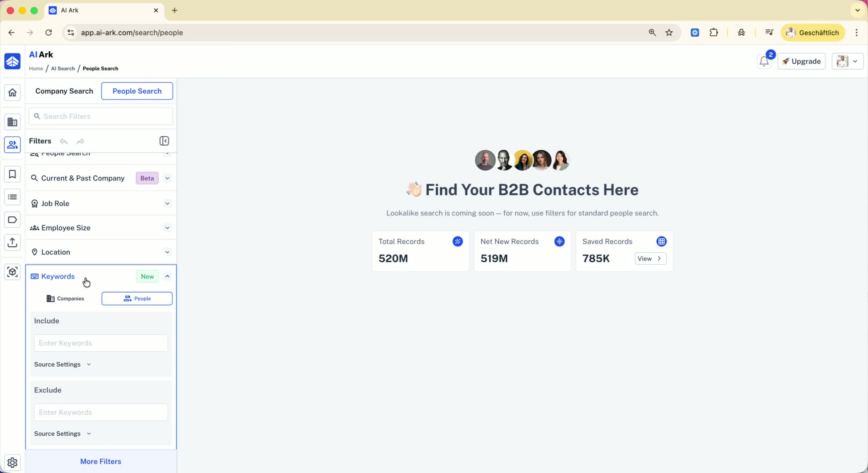This screenshot has height=473, width=868.
Task: Collapse the Keywords filter chevron
Action: (x=167, y=276)
